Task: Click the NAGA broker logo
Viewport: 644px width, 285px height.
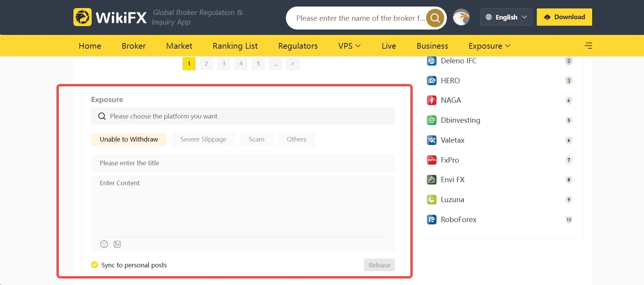Action: [432, 100]
